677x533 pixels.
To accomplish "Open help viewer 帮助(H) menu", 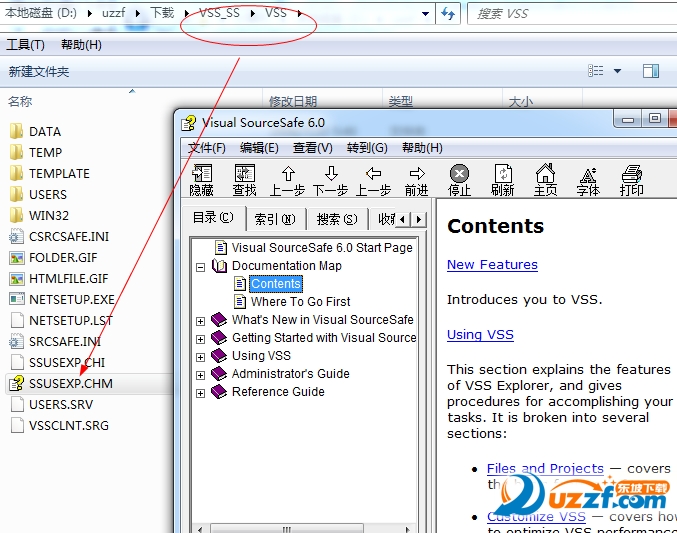I will pos(422,148).
